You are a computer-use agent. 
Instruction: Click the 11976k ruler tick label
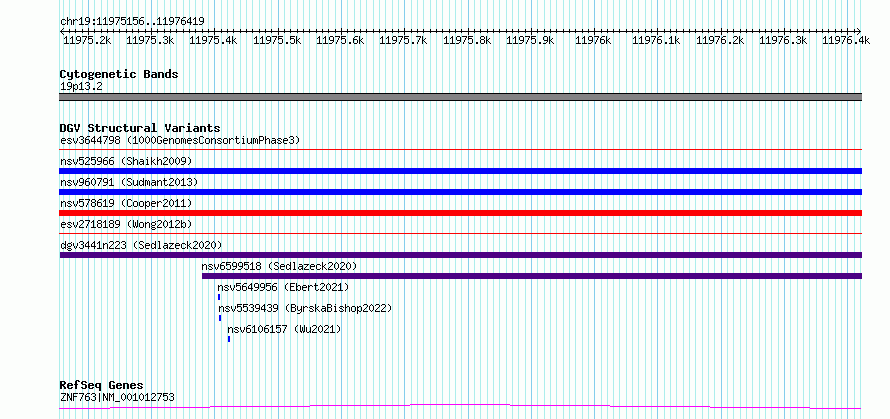point(594,40)
